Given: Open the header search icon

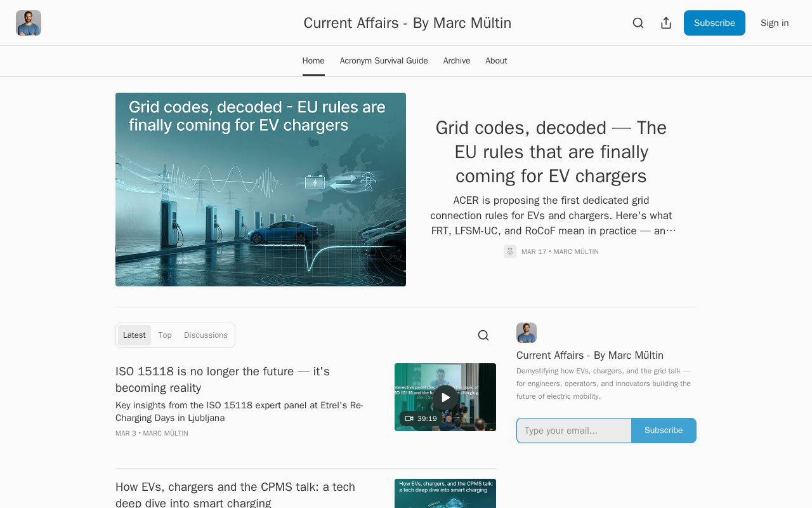Looking at the screenshot, I should pos(638,23).
